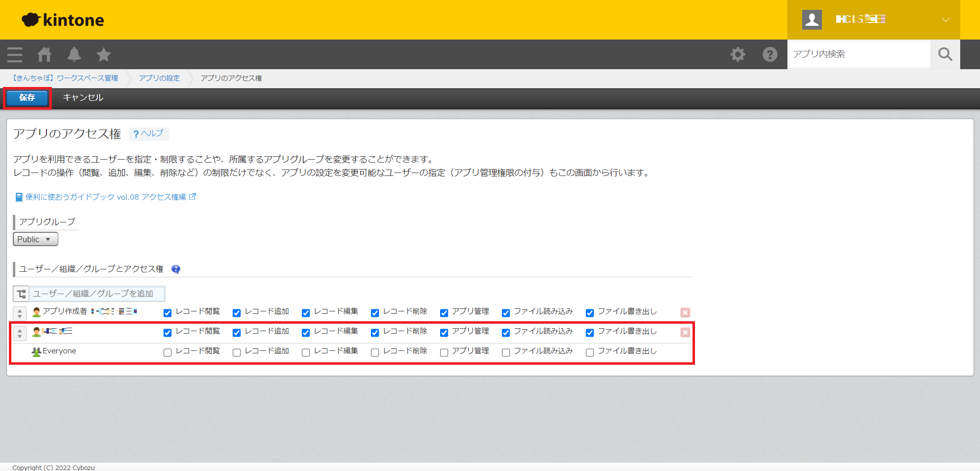Screen dimensions: 980x471
Task: Click blue help icon beside ユーザー／組織／グループとアクセス権
Action: point(176,269)
